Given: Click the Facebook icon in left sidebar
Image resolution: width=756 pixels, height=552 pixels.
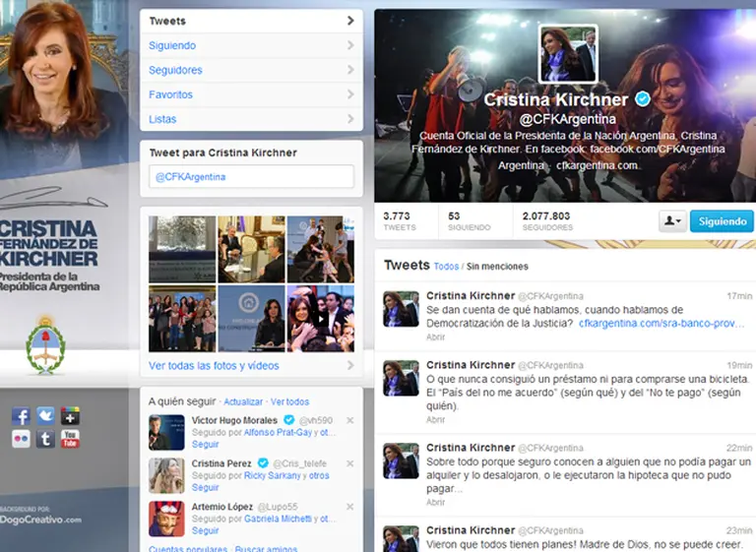Looking at the screenshot, I should (21, 416).
